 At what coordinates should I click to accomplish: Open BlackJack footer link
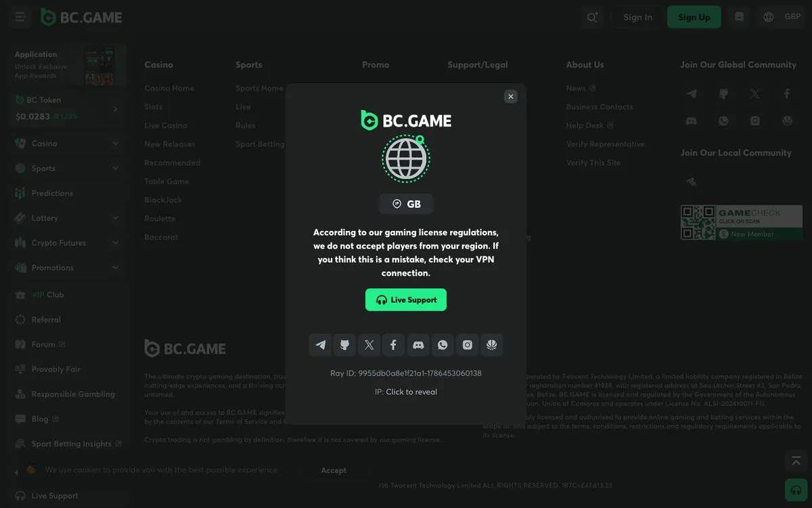163,200
